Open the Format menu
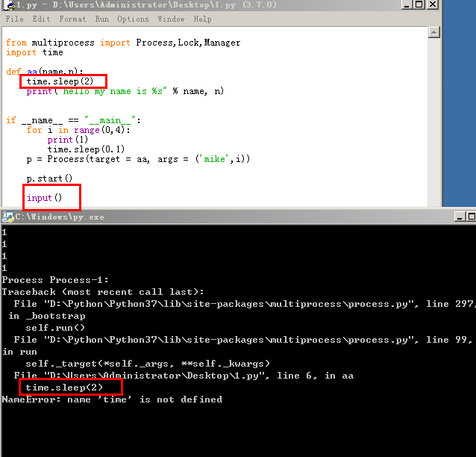476x457 pixels. [72, 19]
